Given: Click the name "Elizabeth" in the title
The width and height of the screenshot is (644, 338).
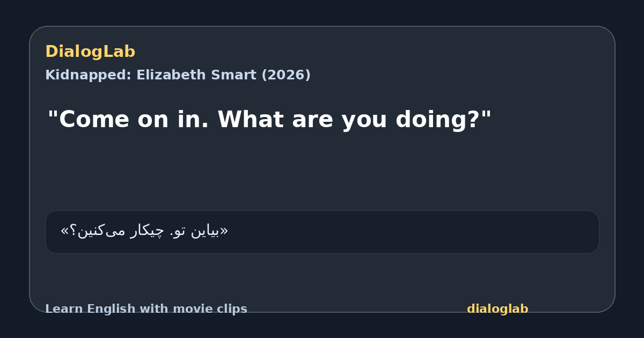Looking at the screenshot, I should [x=169, y=75].
